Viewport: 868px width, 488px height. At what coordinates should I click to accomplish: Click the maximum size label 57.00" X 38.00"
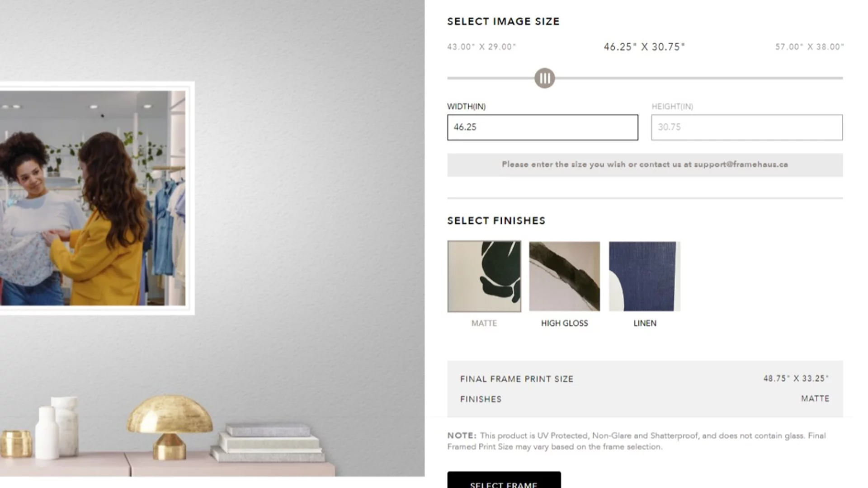click(x=810, y=47)
